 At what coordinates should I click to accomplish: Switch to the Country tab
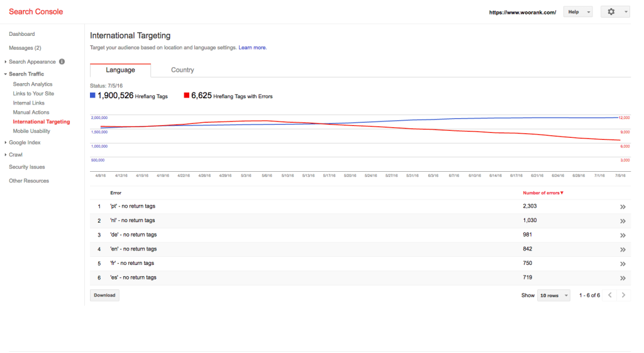(182, 70)
